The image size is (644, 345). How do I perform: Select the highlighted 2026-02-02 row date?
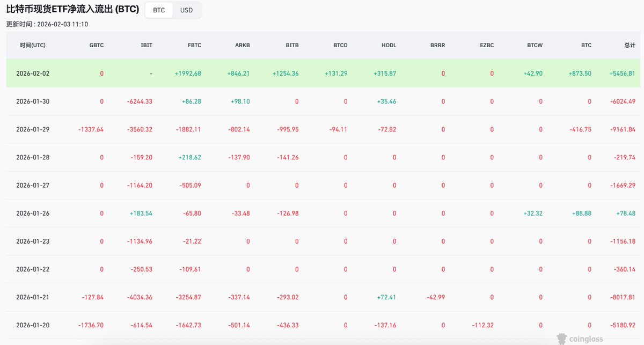[x=33, y=74]
